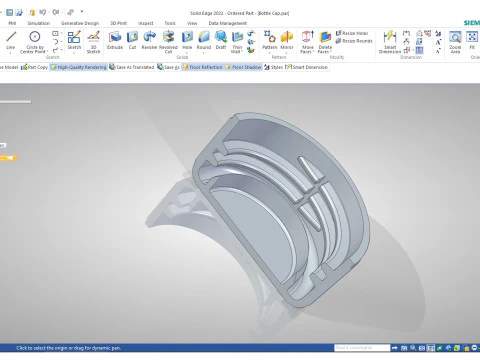Choose the Revolve feature tool
Screen dimensions: 480x360
149,40
